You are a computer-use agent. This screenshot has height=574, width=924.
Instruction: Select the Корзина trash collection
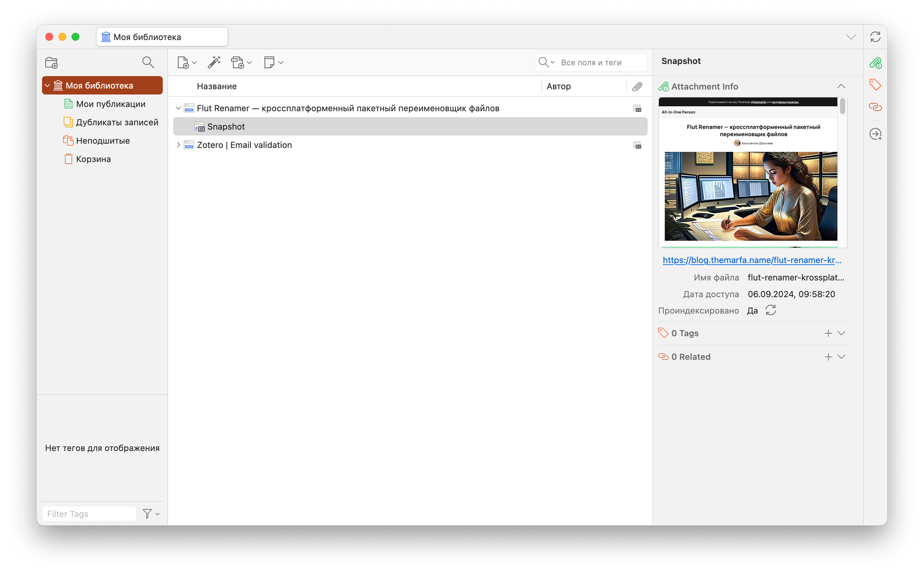coord(93,159)
